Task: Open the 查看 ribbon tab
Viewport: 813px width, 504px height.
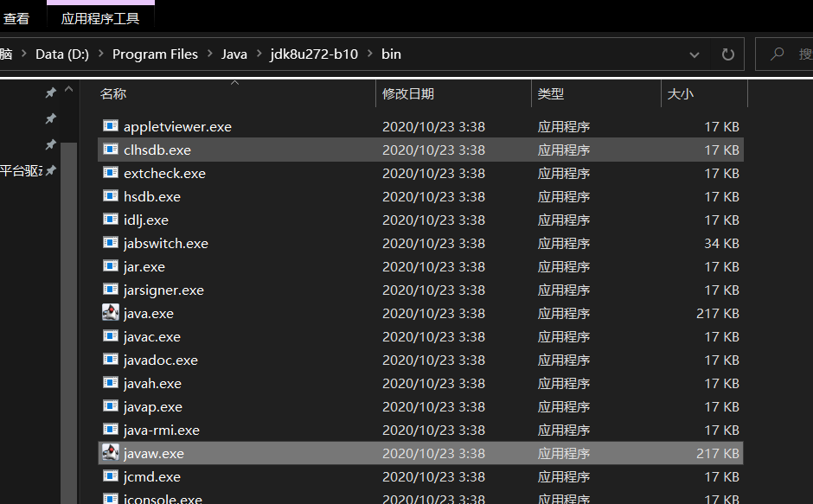Action: (x=16, y=19)
